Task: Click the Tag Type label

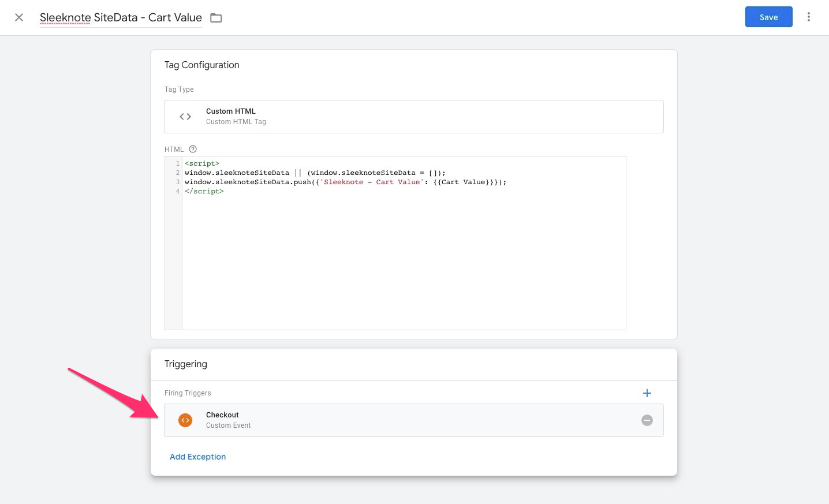Action: pos(179,89)
